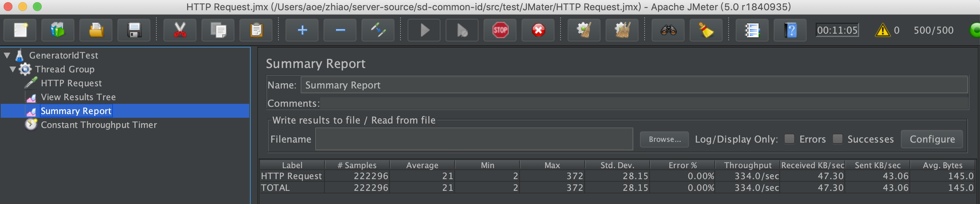Click the Shutdown red X icon
The width and height of the screenshot is (980, 204).
tap(538, 30)
